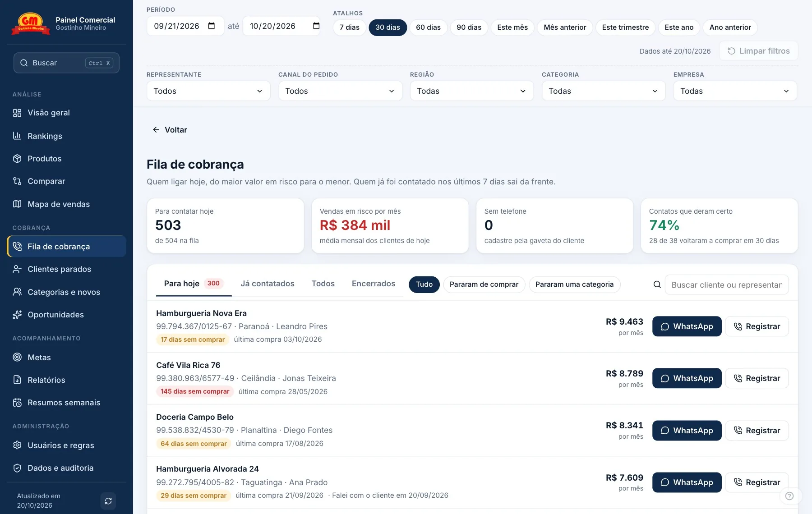The image size is (812, 514).
Task: Click Buscar cliente ou representante field
Action: 727,285
